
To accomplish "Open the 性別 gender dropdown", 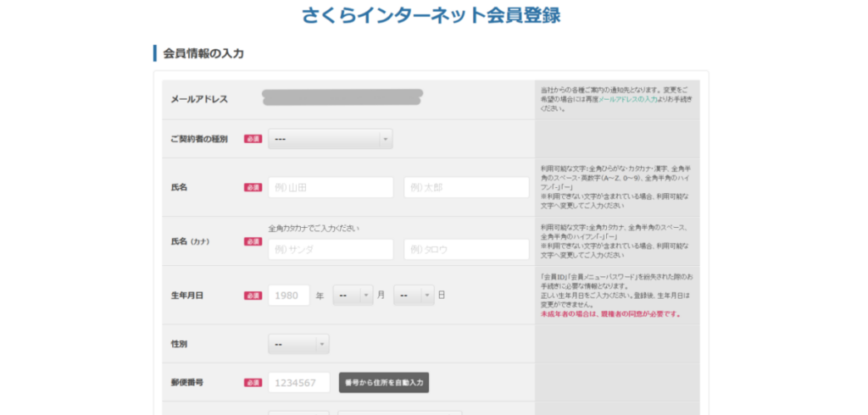I will (x=298, y=344).
